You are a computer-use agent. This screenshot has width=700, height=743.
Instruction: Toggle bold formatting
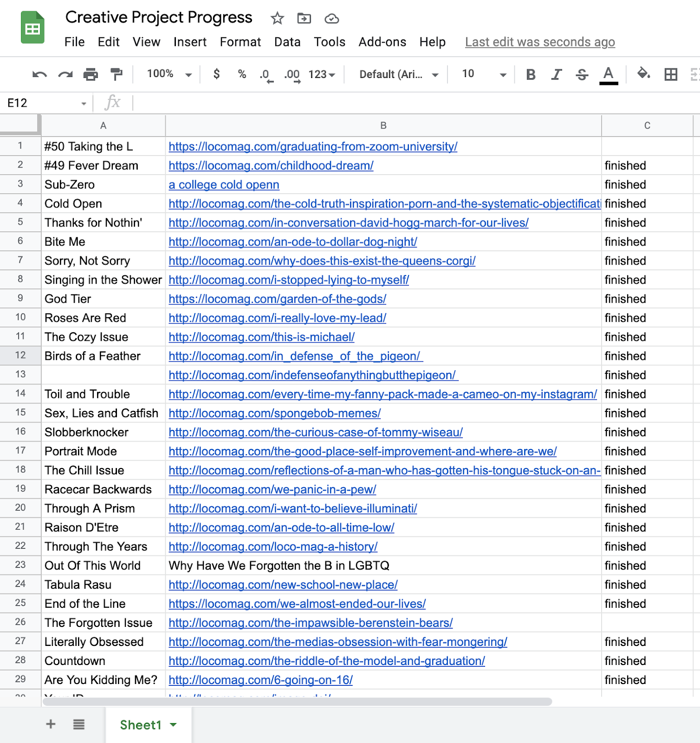pyautogui.click(x=531, y=74)
